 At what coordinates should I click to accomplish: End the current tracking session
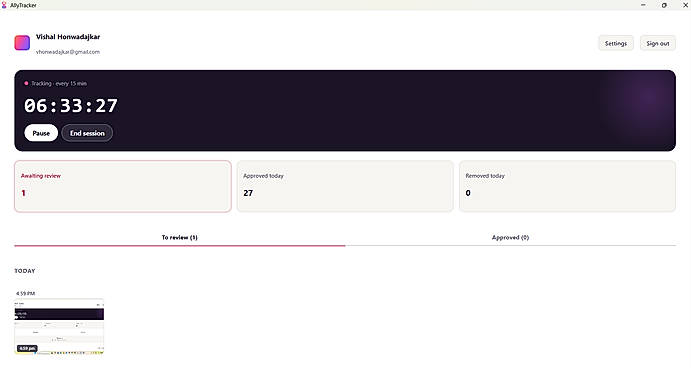pos(87,133)
